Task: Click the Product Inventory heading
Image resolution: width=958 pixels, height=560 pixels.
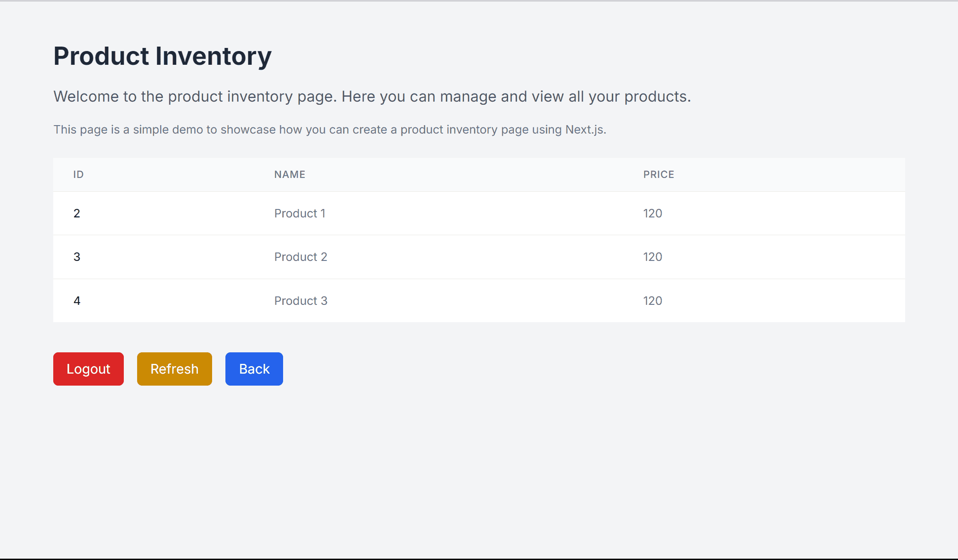Action: pos(162,56)
